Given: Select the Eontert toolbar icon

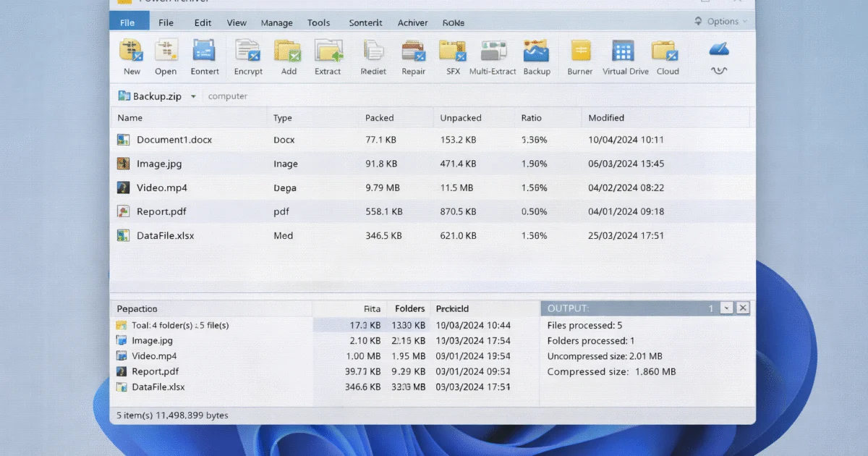Looking at the screenshot, I should coord(204,51).
